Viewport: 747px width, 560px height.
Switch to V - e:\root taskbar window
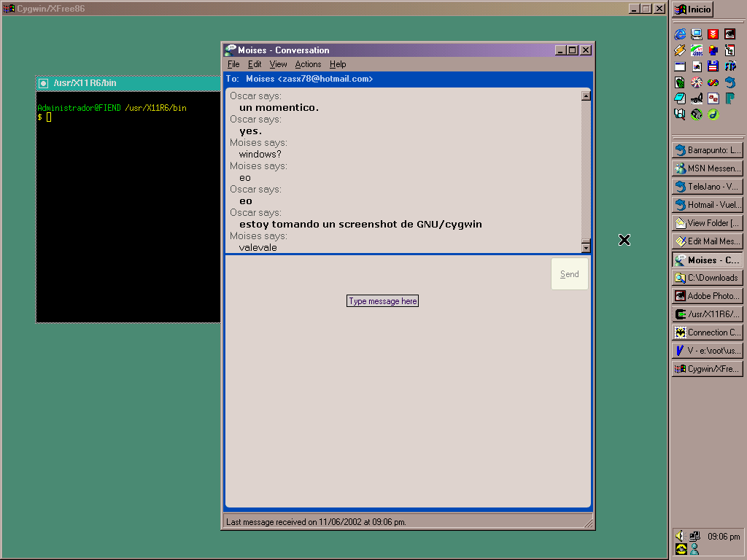click(x=708, y=351)
